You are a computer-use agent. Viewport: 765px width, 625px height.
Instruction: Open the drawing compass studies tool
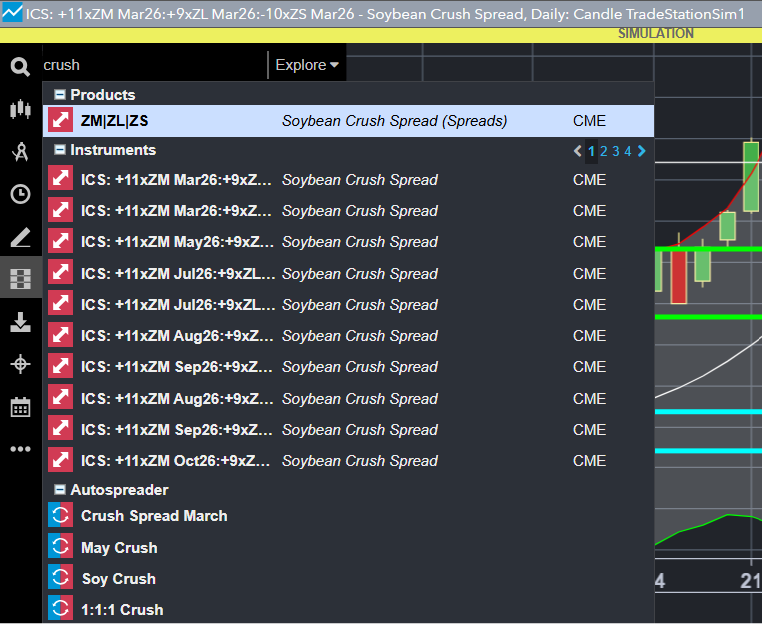20,152
